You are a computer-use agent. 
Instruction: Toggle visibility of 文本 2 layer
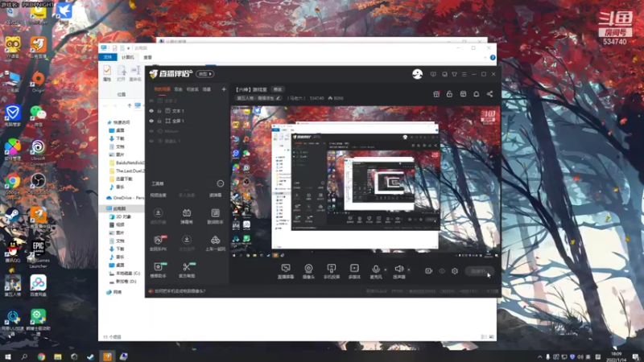151,101
